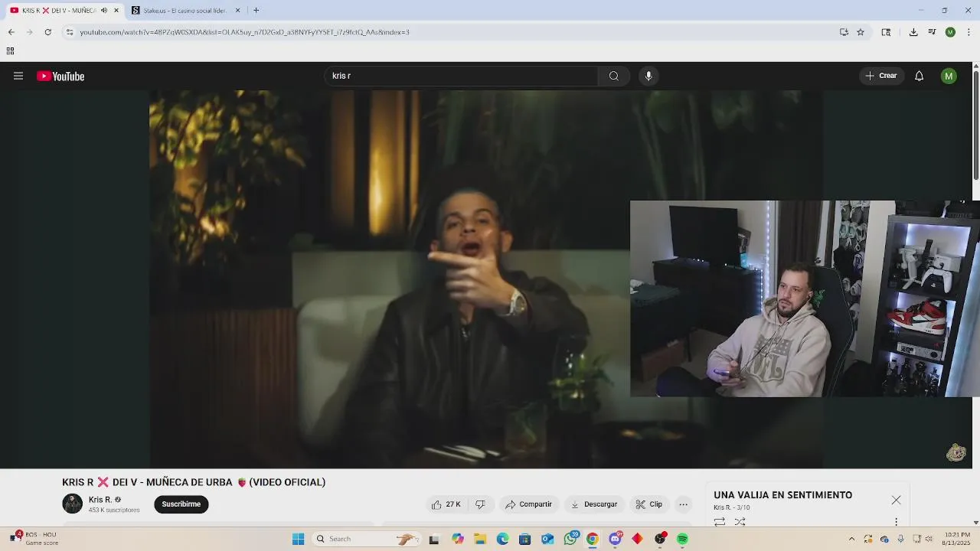Open File Explorer from the taskbar
980x551 pixels.
click(x=479, y=539)
